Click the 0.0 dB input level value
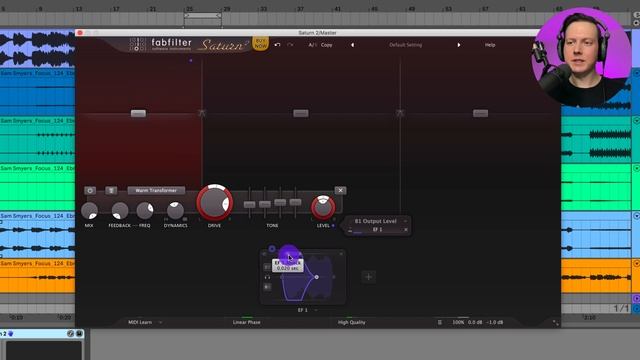 point(475,322)
